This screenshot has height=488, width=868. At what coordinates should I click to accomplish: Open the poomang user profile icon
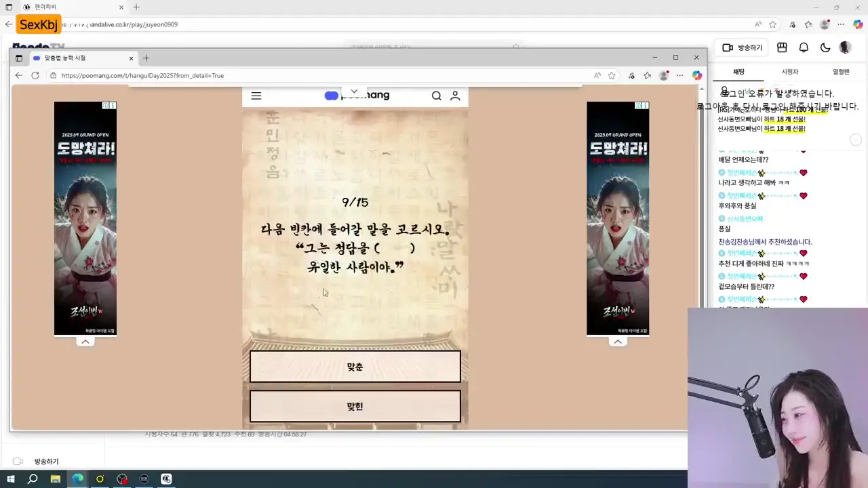point(455,96)
